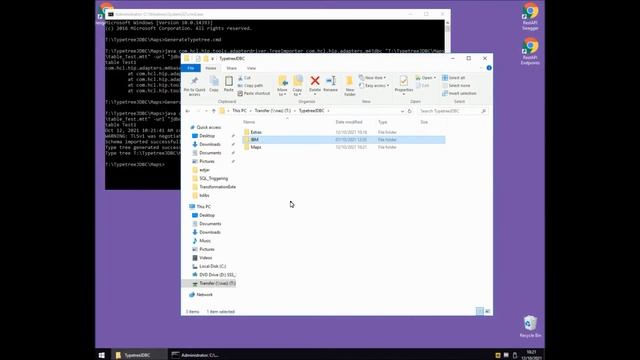640x360 pixels.
Task: Click This PC in the address bar
Action: (x=240, y=111)
